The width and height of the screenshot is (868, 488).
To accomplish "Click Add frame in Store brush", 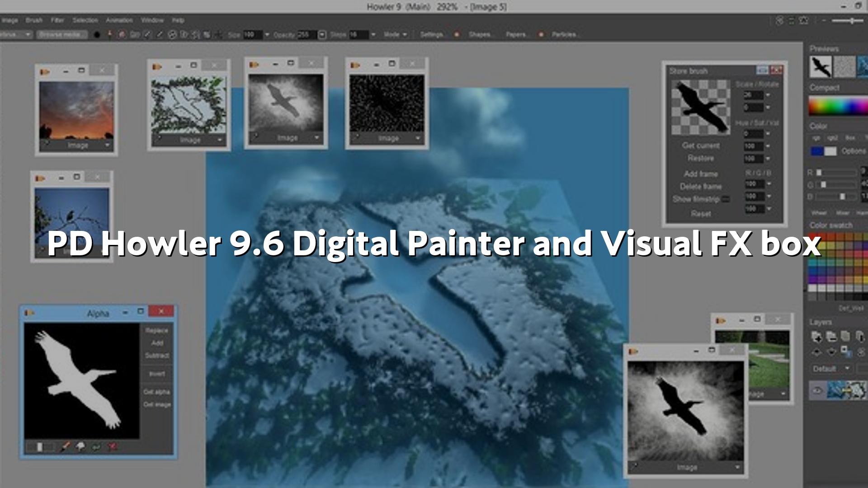I will point(701,174).
